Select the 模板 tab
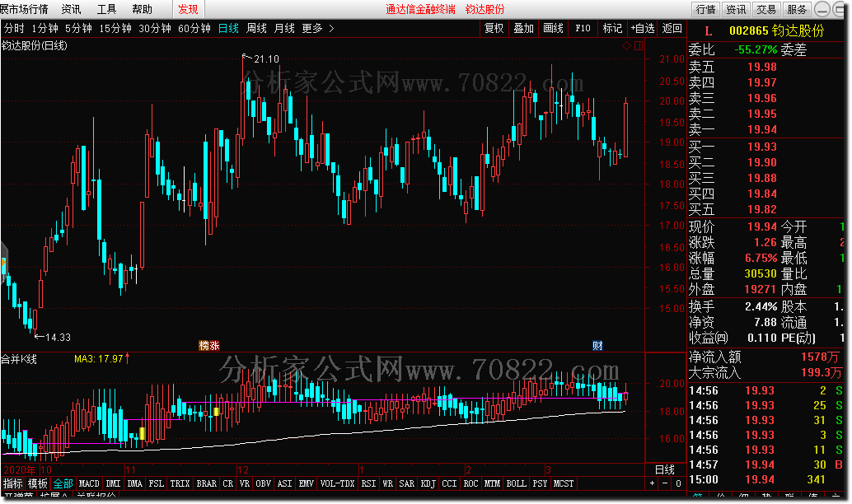Image resolution: width=852 pixels, height=504 pixels. tap(38, 483)
